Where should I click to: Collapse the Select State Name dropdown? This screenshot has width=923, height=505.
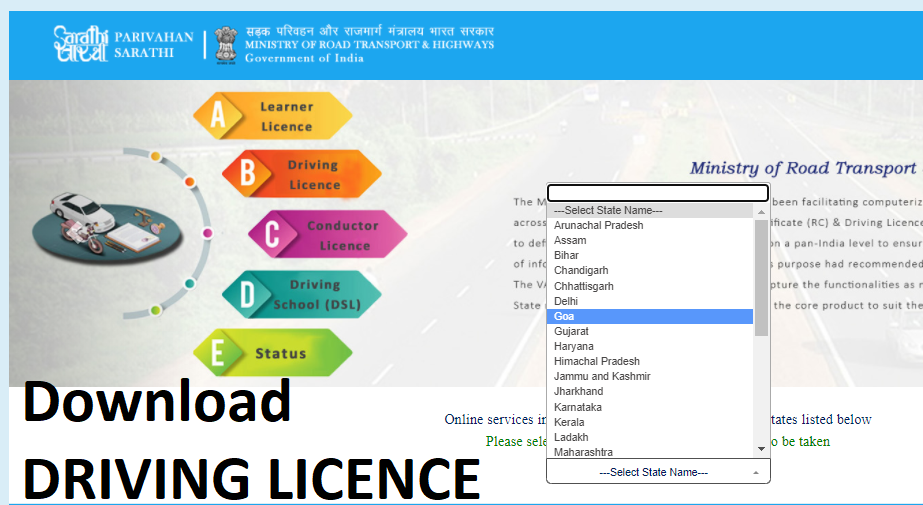coord(658,472)
